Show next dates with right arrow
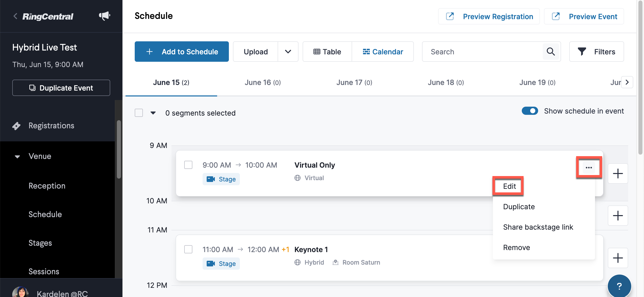 click(627, 82)
